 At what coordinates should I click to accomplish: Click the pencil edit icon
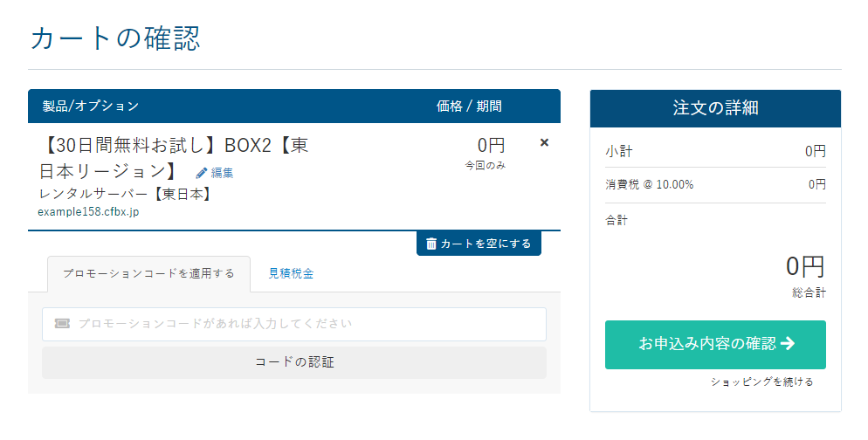[202, 173]
